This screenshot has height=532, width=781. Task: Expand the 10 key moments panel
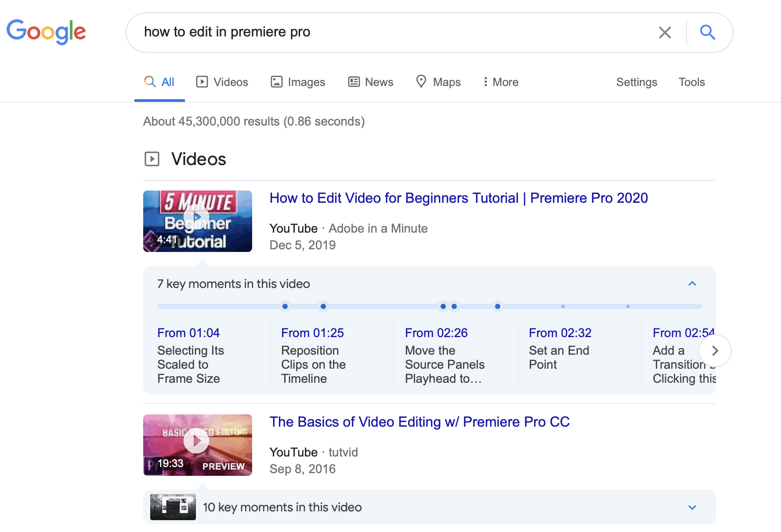coord(692,507)
